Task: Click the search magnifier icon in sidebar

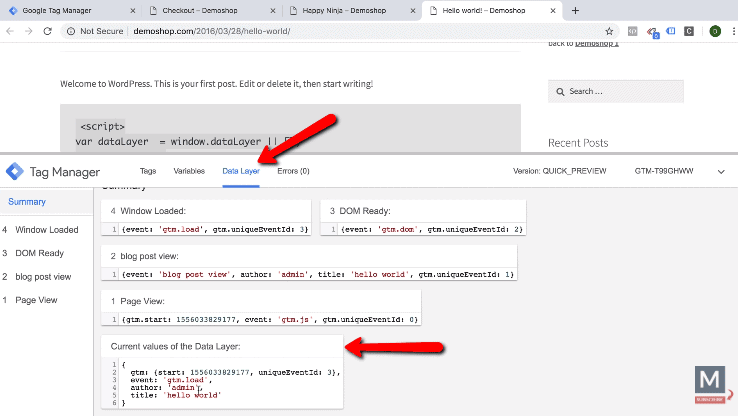Action: click(x=560, y=92)
